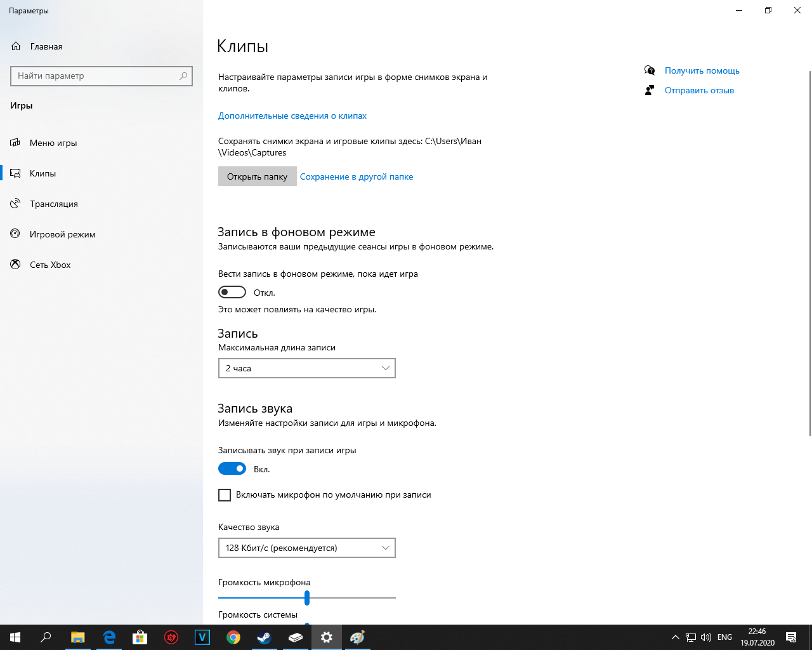Restore down the Параметры window
Viewport: 812px width, 650px height.
pos(768,10)
